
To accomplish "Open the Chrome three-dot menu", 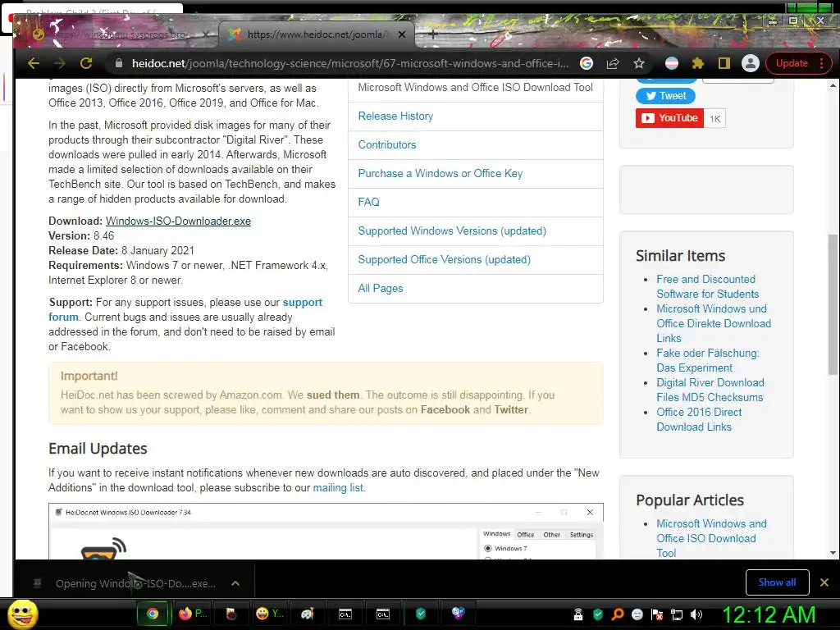I will pyautogui.click(x=822, y=63).
